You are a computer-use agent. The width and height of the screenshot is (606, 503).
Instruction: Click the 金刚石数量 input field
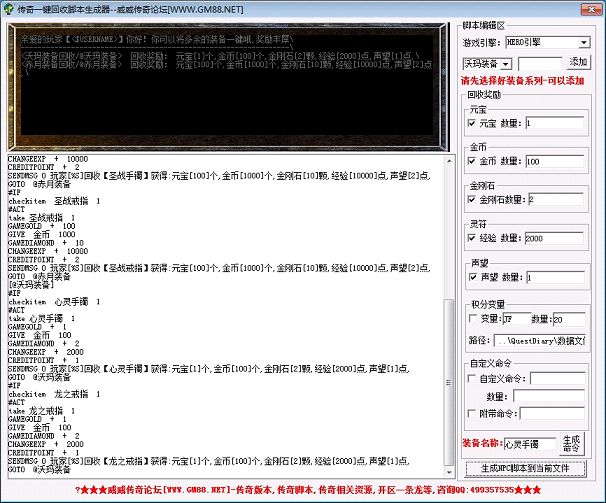pos(556,199)
